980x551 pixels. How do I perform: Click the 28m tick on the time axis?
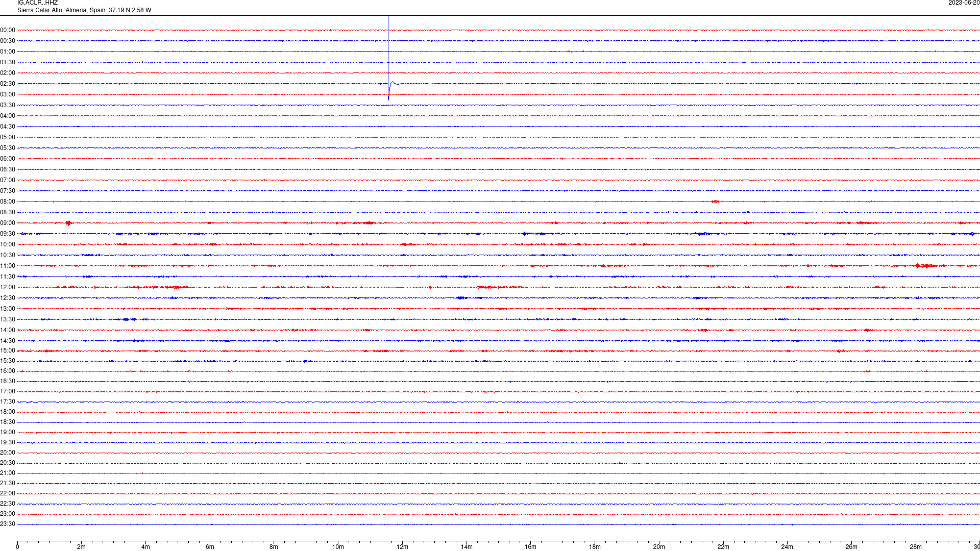916,547
